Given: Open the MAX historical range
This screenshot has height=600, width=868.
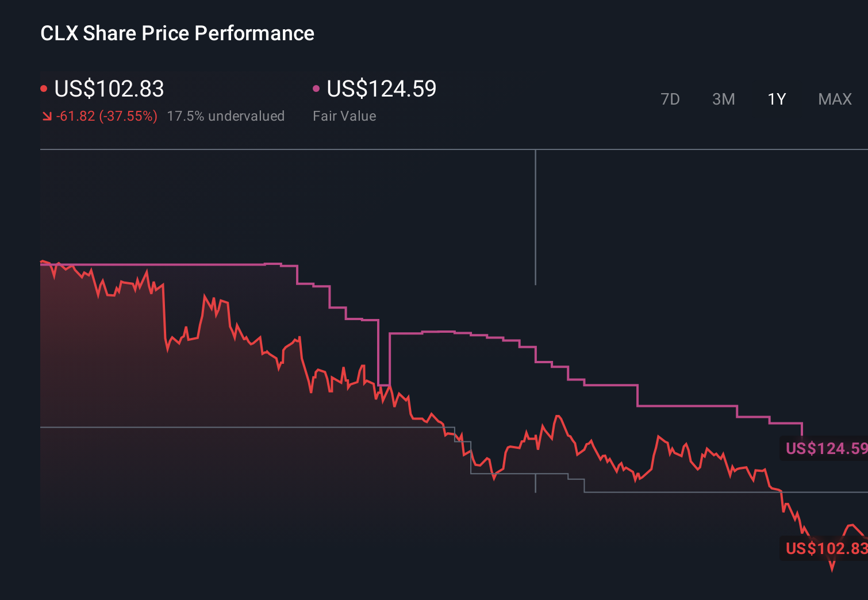Looking at the screenshot, I should tap(834, 99).
